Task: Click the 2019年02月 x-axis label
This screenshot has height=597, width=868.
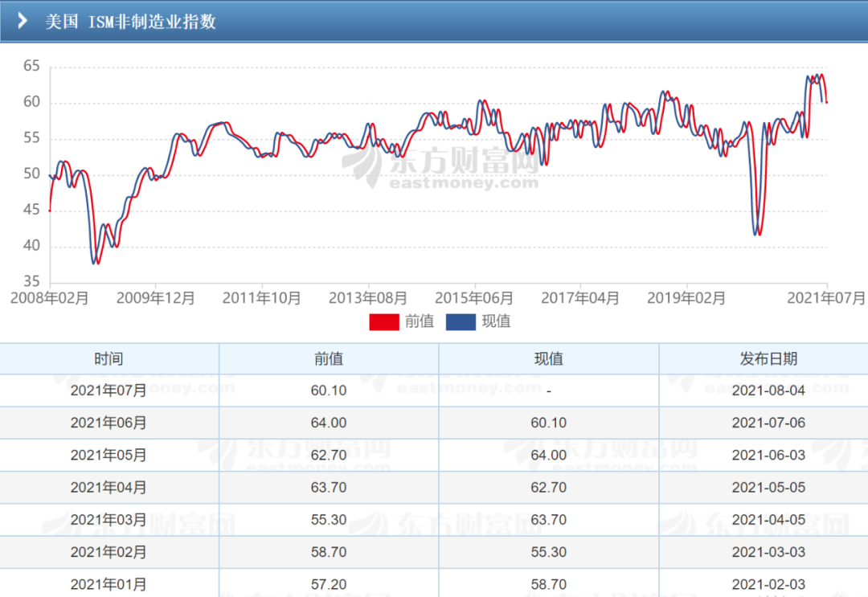Action: click(686, 298)
